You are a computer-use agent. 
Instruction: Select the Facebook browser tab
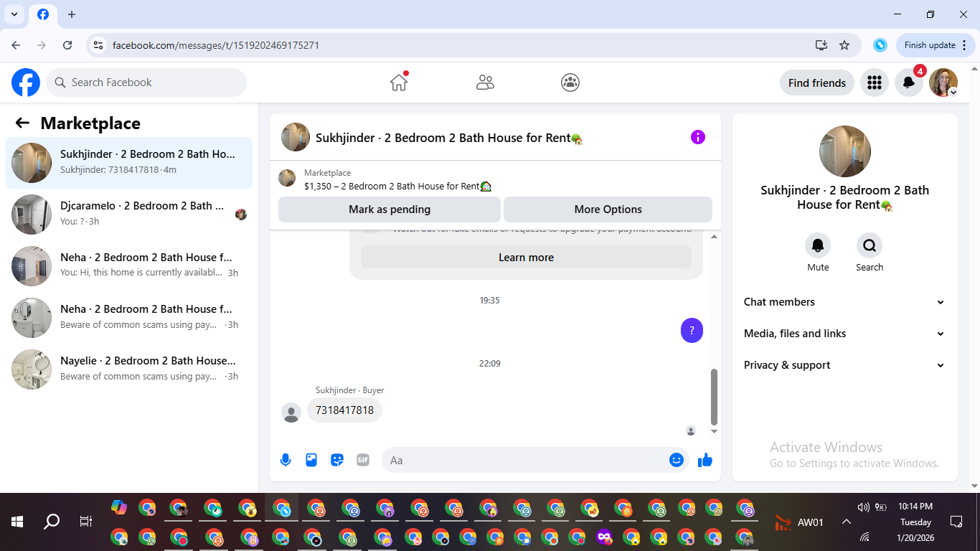click(43, 14)
